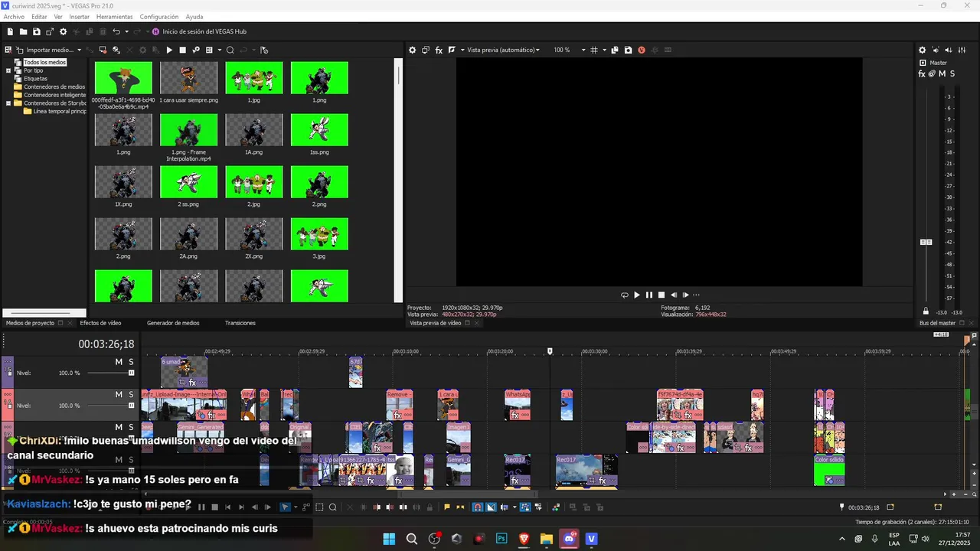The image size is (980, 551).
Task: Mute the Master bus
Action: point(942,73)
